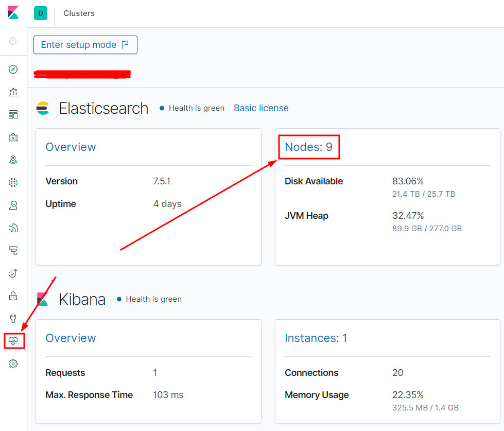The width and height of the screenshot is (504, 431).
Task: Click the Elasticsearch heading
Action: click(103, 108)
